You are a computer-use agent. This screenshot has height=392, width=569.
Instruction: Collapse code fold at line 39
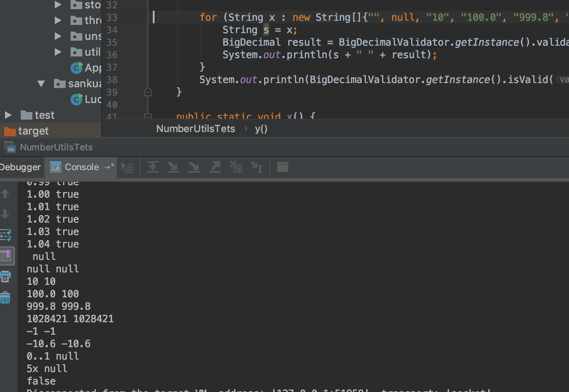coord(148,92)
